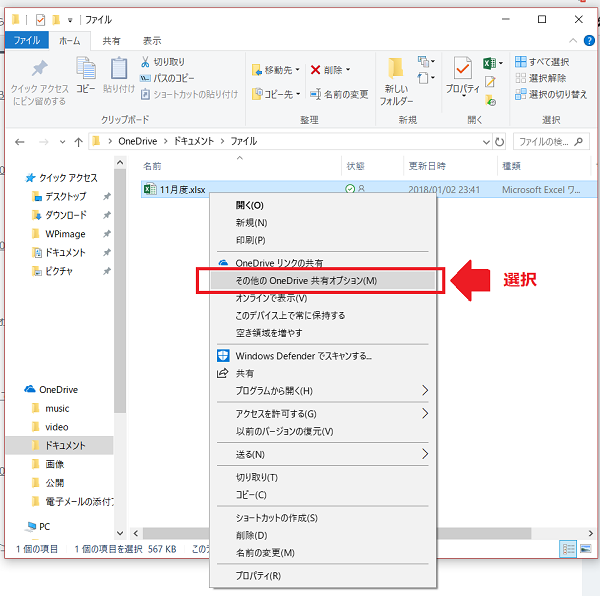Screen dimensions: 600x596
Task: Click the Edit pencil icon in Open group
Action: click(x=490, y=81)
